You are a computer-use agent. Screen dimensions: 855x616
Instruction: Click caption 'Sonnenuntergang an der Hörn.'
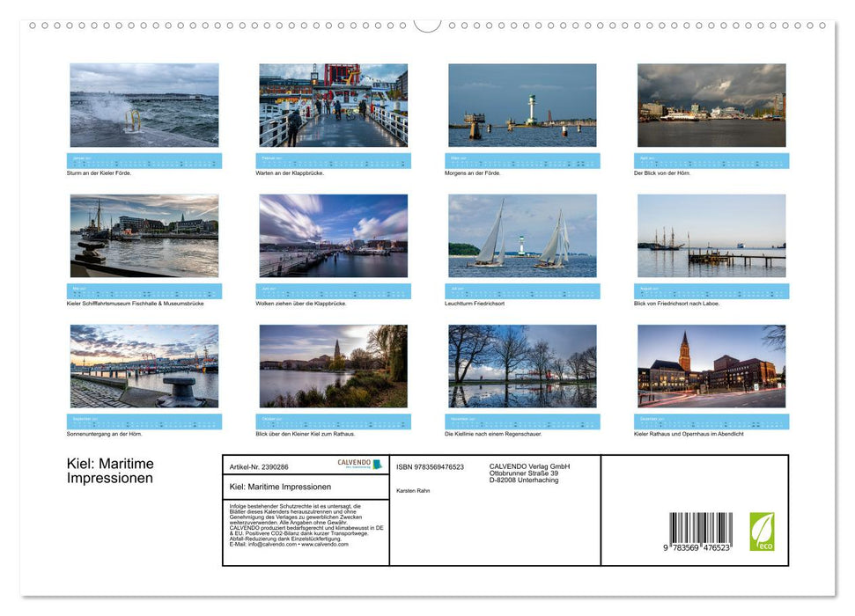pyautogui.click(x=104, y=435)
